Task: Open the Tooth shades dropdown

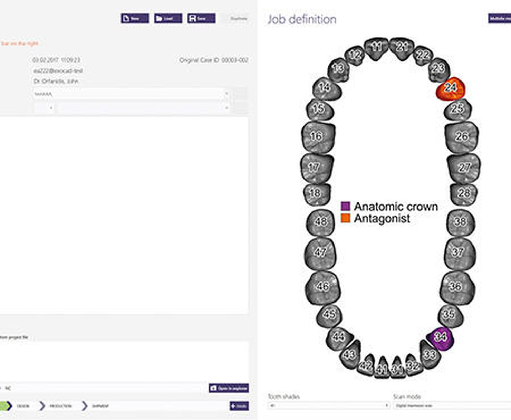Action: [x=328, y=405]
